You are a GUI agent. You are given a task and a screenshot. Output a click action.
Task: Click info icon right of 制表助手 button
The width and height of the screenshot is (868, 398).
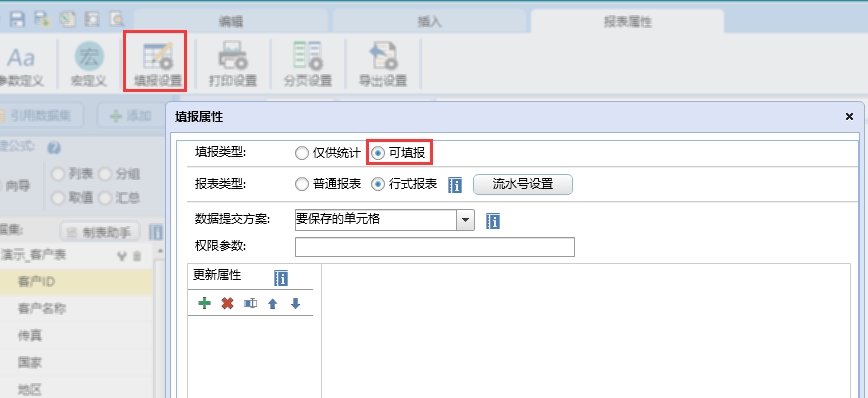156,232
